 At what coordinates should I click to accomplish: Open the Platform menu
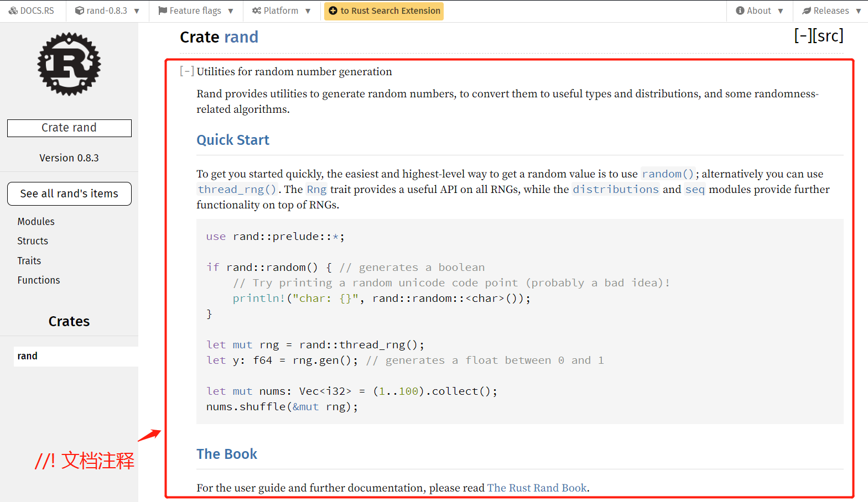click(x=282, y=11)
